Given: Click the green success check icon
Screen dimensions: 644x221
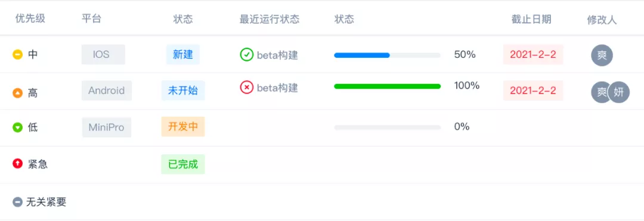Looking at the screenshot, I should pos(246,55).
